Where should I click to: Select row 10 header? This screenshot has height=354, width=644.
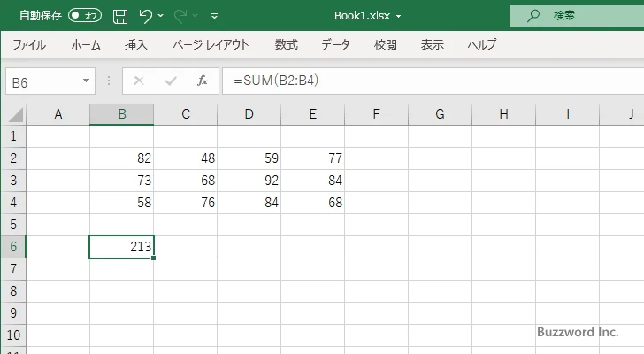(13, 335)
